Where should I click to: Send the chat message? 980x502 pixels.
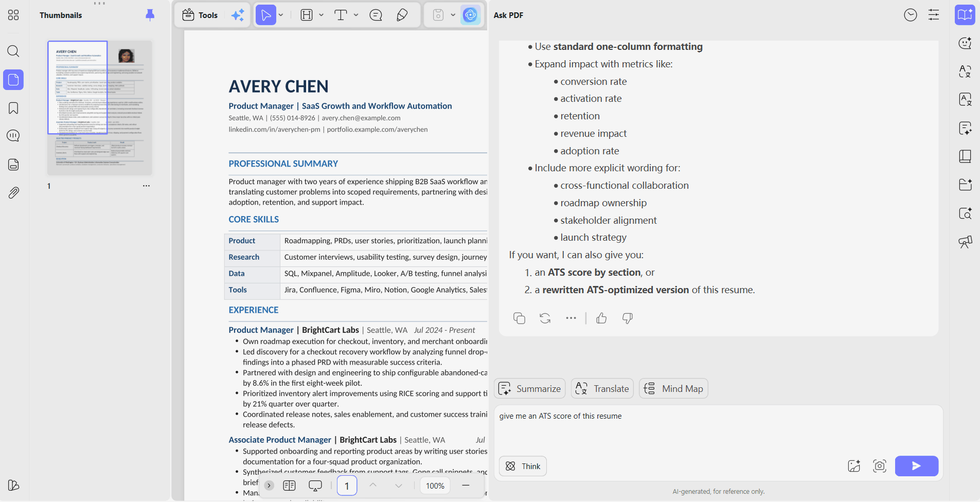point(917,466)
